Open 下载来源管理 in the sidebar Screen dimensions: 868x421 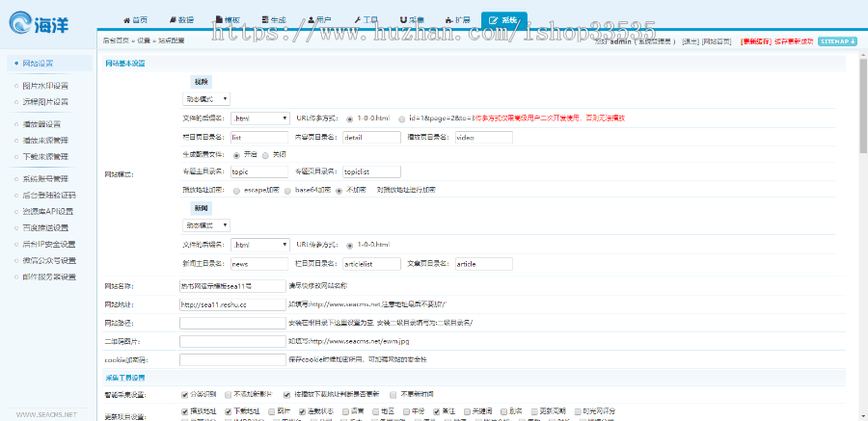tap(45, 157)
